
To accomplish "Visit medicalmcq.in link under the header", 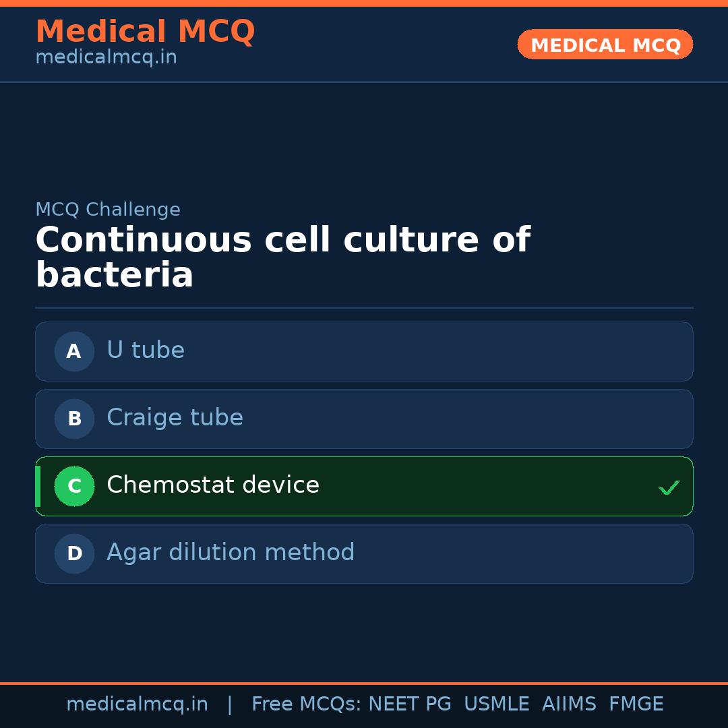I will (x=106, y=57).
